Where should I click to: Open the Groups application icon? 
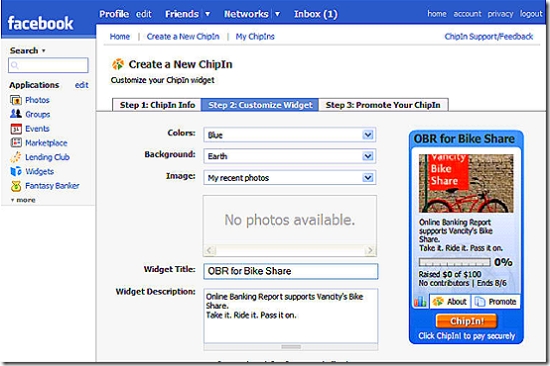pos(16,114)
